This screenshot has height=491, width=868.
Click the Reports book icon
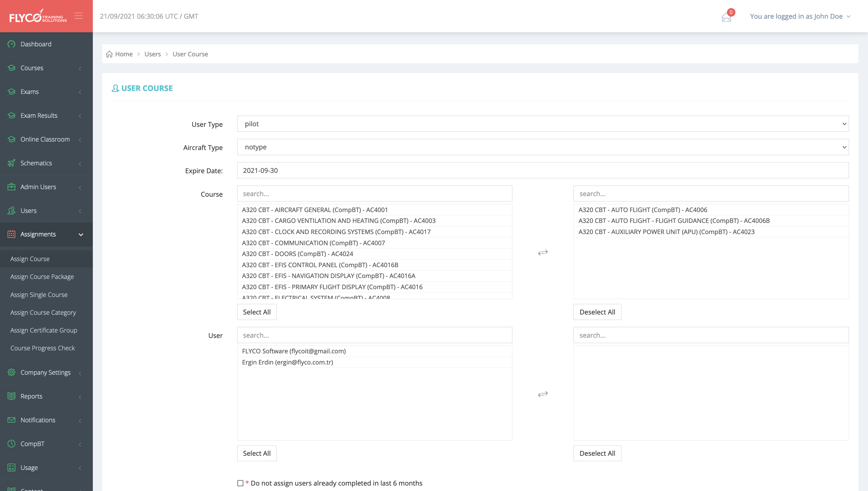pos(11,396)
